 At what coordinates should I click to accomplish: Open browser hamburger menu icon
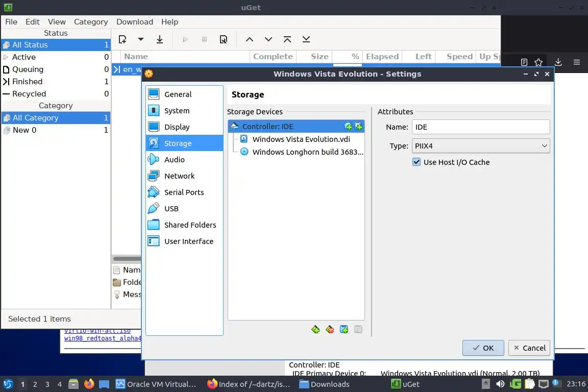pyautogui.click(x=577, y=62)
